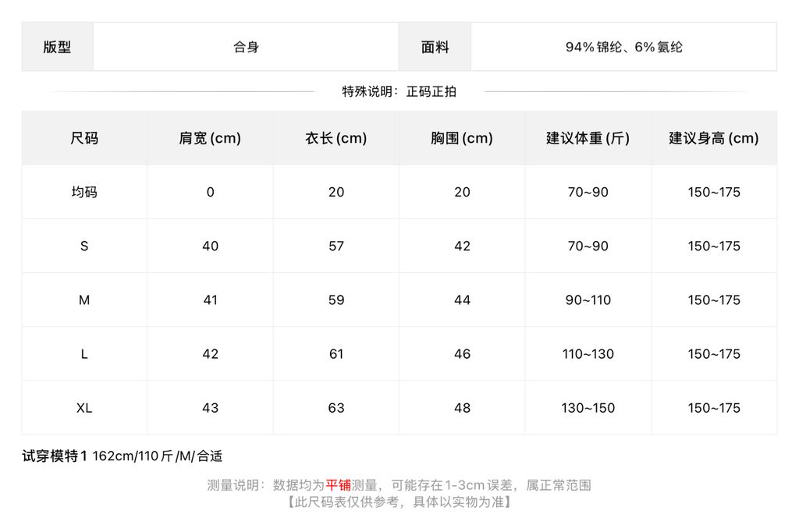Click the 建议体重 (斤) header
799x532 pixels.
tap(588, 138)
